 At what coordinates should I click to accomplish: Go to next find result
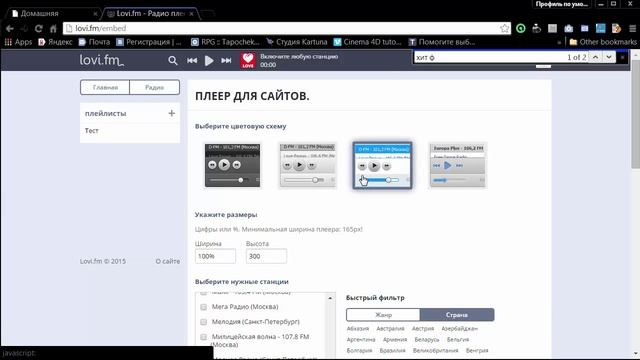pyautogui.click(x=609, y=57)
